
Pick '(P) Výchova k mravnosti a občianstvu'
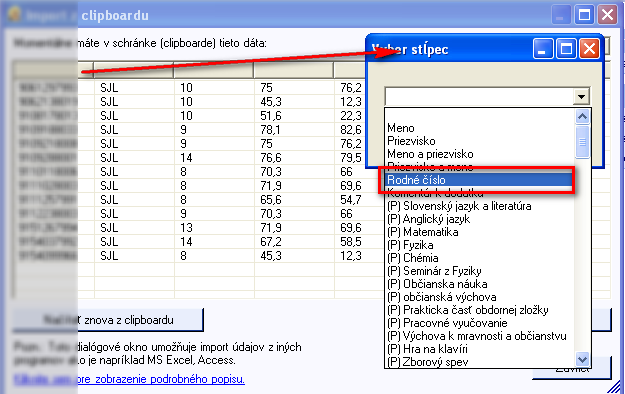(x=477, y=336)
